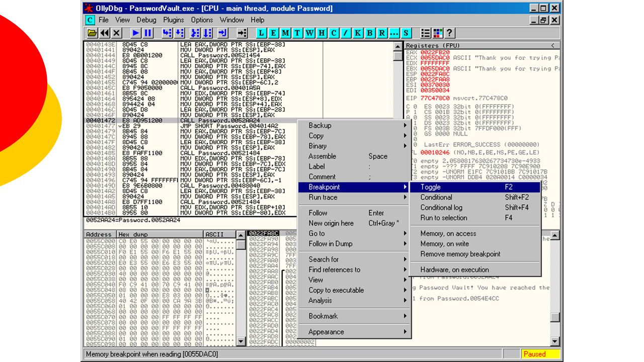644x362 pixels.
Task: Open Call stack with K button
Action: [358, 33]
